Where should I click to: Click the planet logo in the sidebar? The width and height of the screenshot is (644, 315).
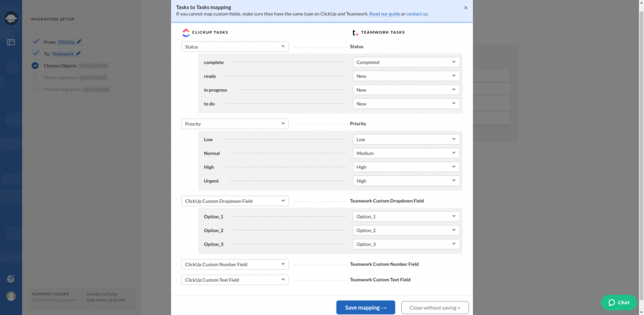[11, 18]
